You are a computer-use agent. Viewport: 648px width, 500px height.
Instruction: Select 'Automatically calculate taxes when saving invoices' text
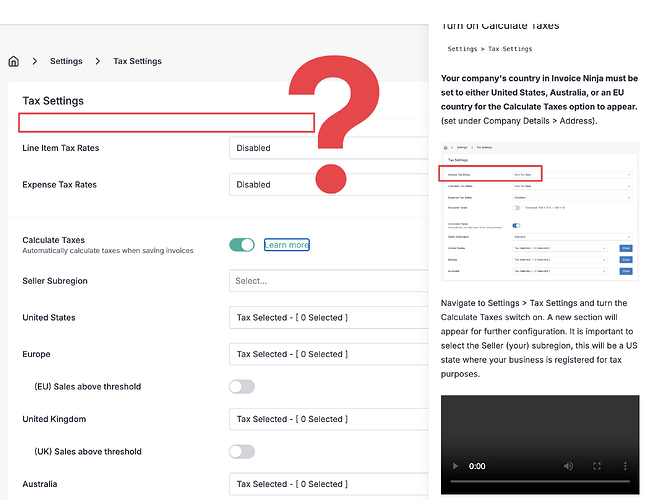pyautogui.click(x=108, y=250)
